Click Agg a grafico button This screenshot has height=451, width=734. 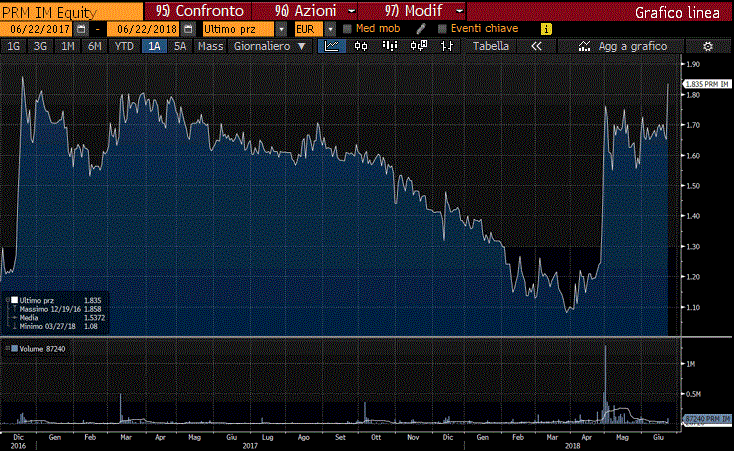click(621, 46)
